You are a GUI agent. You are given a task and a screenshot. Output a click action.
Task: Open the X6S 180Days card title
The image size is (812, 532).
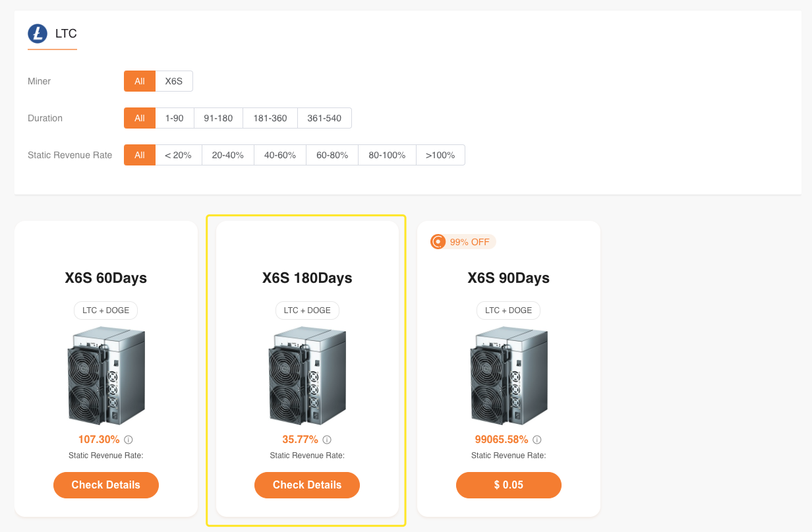point(307,278)
